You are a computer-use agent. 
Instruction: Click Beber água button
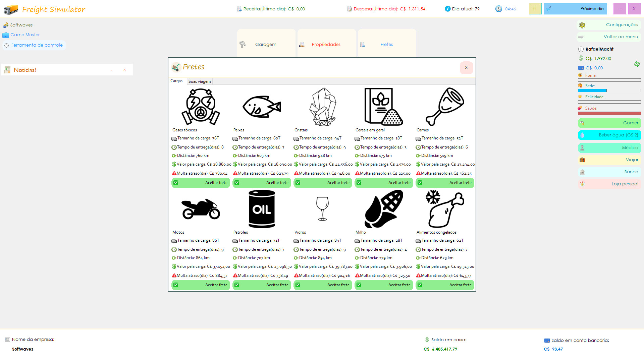[x=609, y=135]
